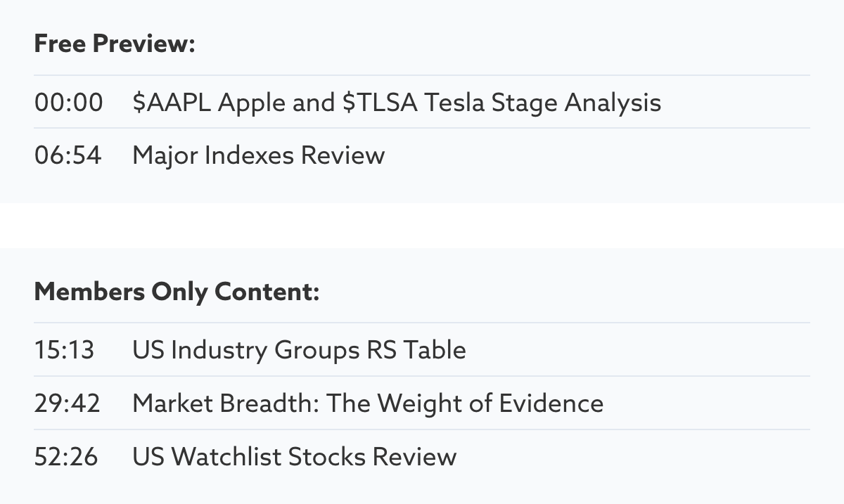The height and width of the screenshot is (504, 844).
Task: Jump to the 52:26 timestamp
Action: click(66, 457)
